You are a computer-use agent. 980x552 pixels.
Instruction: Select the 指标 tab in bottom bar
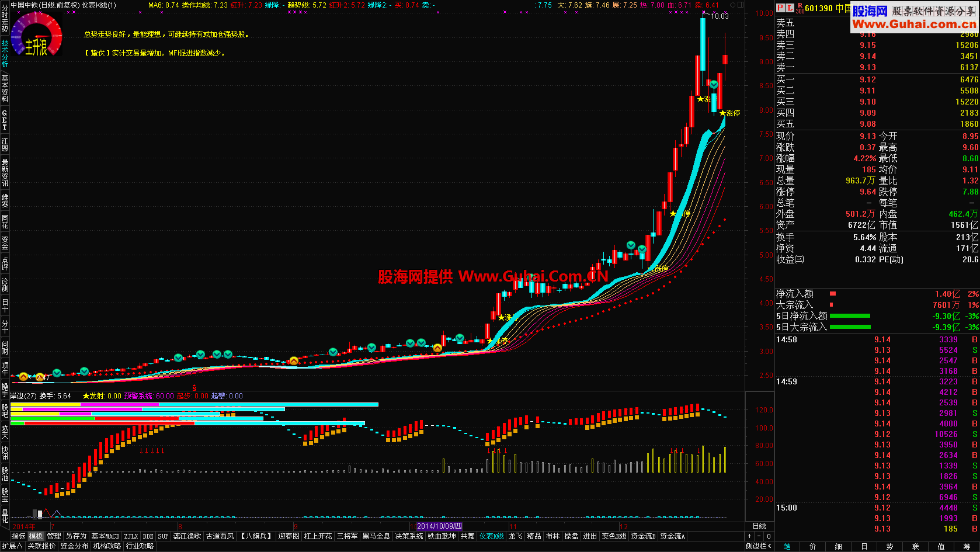[19, 536]
